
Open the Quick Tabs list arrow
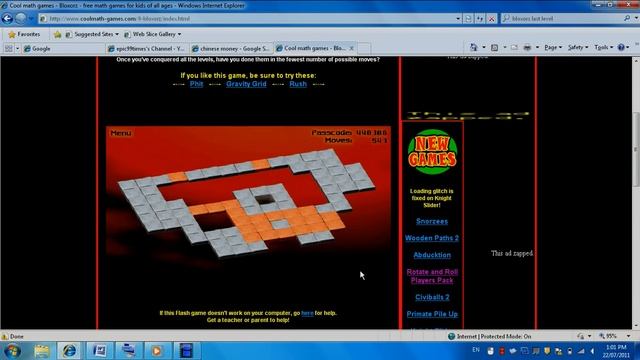click(x=18, y=48)
